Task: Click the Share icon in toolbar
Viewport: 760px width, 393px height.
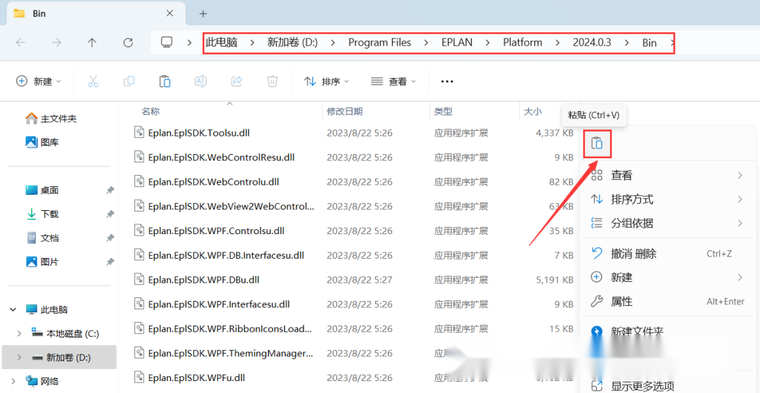Action: click(237, 81)
